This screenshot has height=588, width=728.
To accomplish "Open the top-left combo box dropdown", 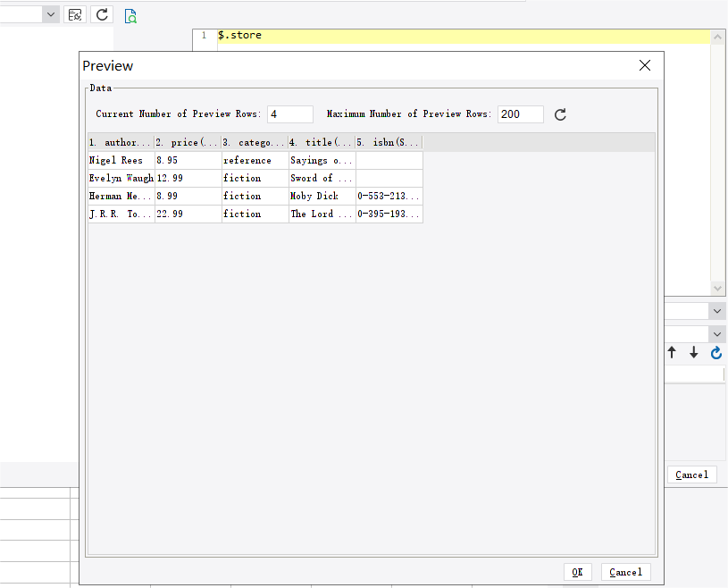I will 51,14.
